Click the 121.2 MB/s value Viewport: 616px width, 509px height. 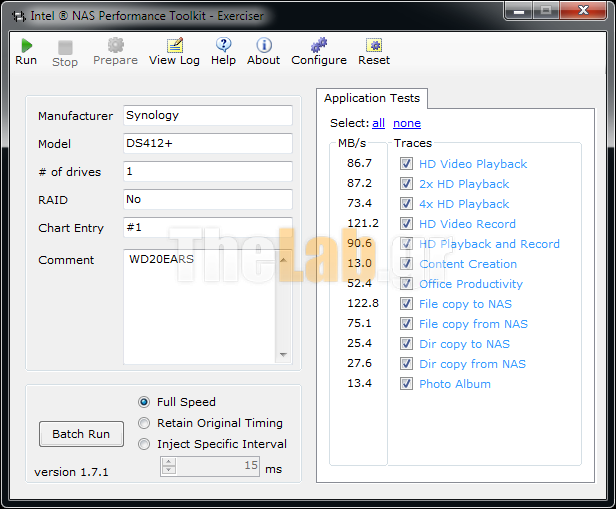(x=363, y=223)
